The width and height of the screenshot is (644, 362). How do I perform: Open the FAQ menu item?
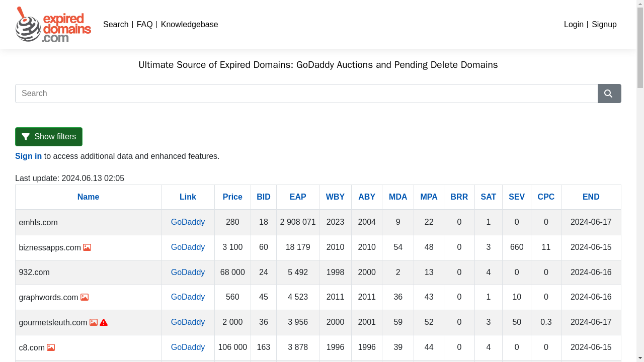coord(144,24)
